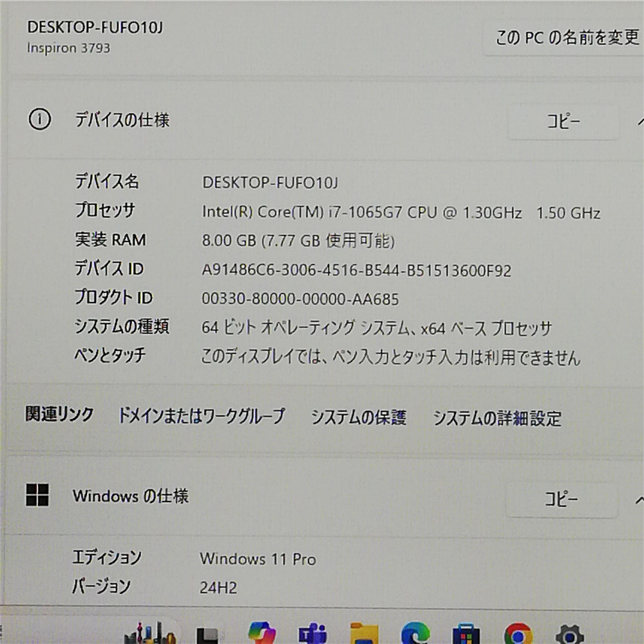Screen dimensions: 644x644
Task: Select the Windows 11 Pro edition value
Action: (258, 558)
